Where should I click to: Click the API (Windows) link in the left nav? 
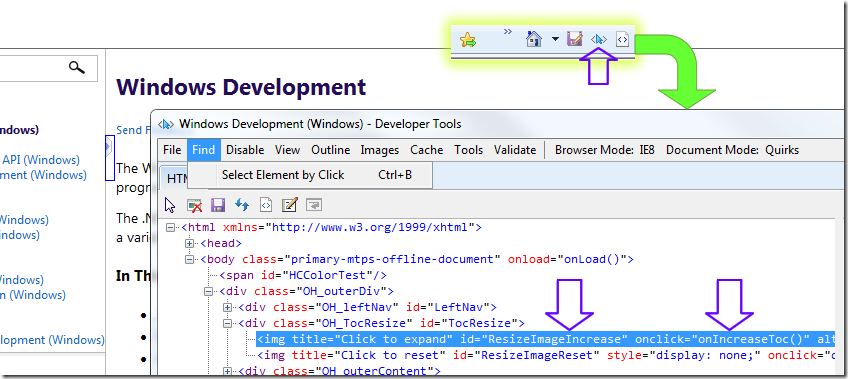[41, 160]
